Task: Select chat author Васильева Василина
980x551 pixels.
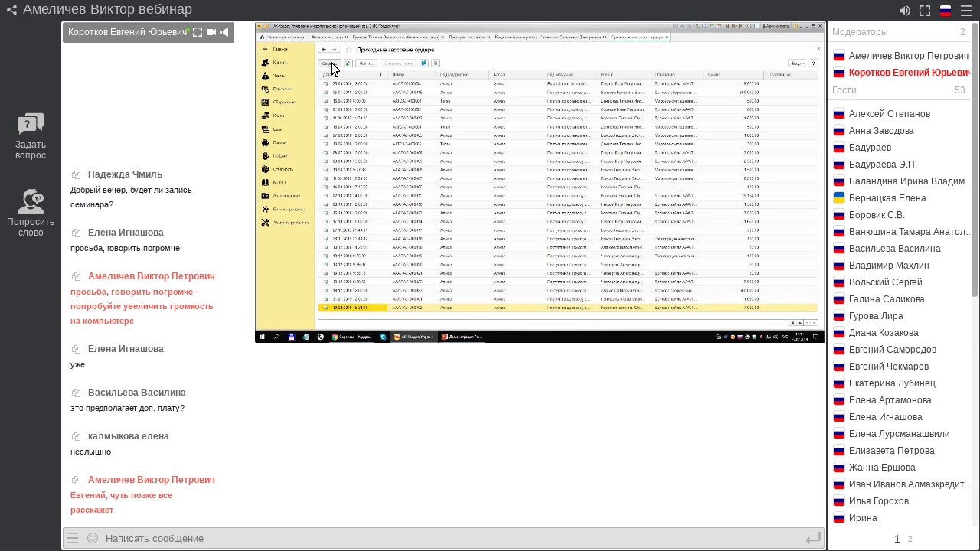Action: [137, 393]
